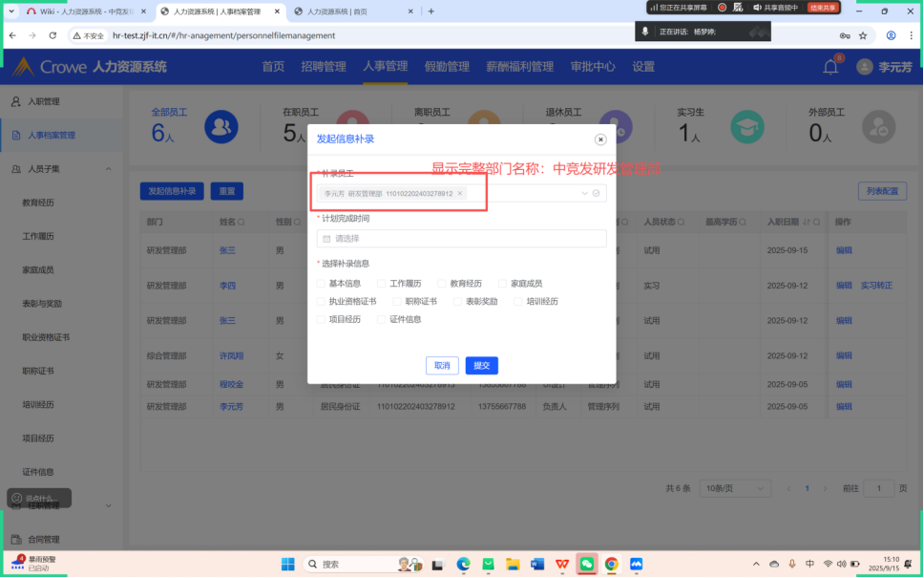Image resolution: width=924 pixels, height=578 pixels.
Task: Switch to 人力资源系统 | 首页 browser tab
Action: (x=354, y=11)
